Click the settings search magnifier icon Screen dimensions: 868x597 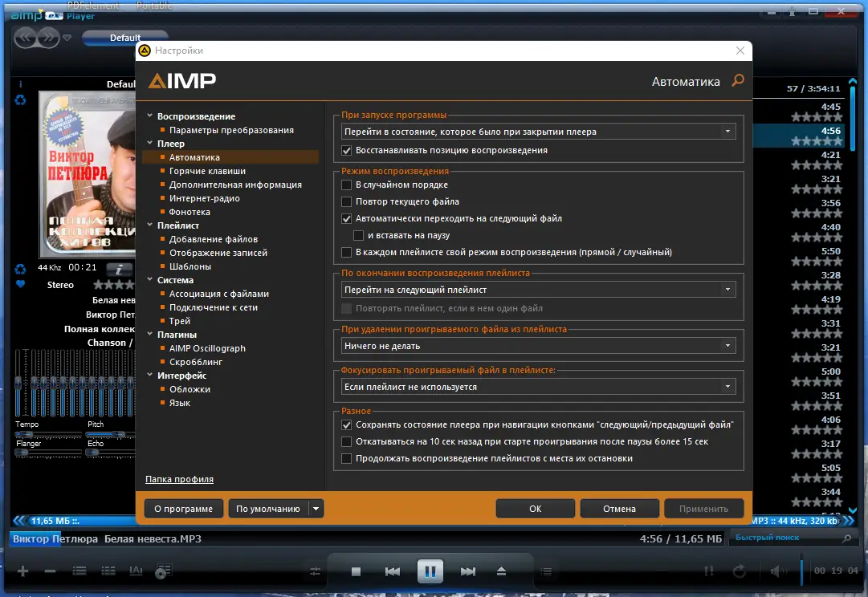737,81
